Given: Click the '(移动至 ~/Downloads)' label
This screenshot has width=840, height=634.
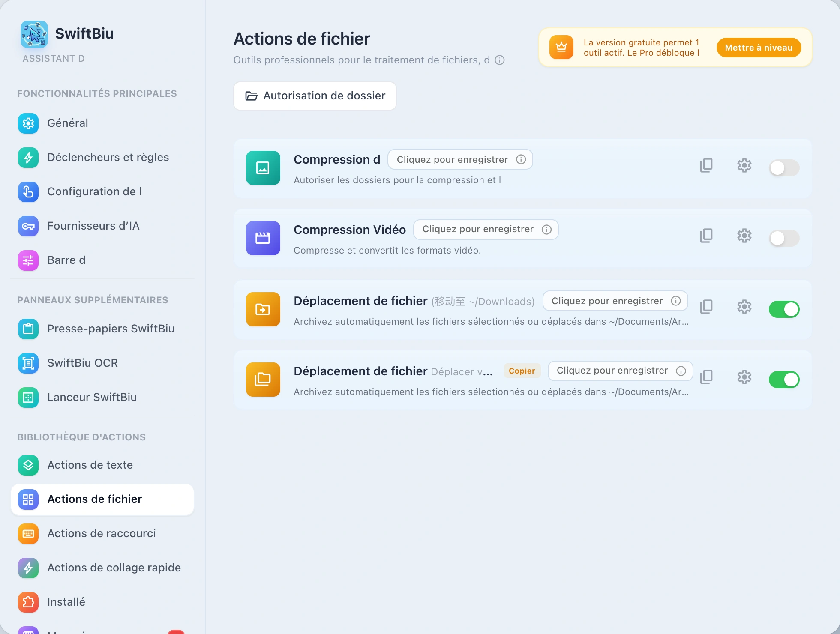Looking at the screenshot, I should coord(483,302).
